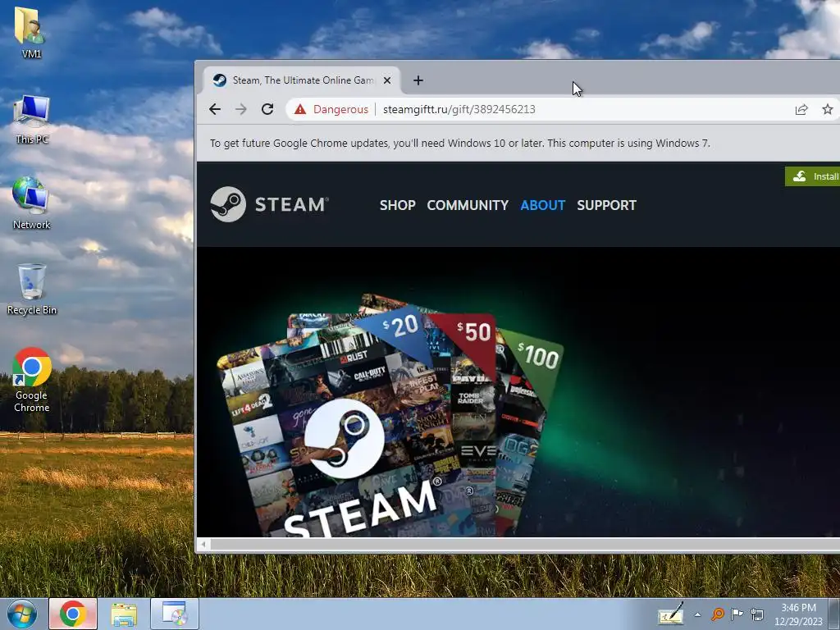Click the Chrome taskbar button
Image resolution: width=840 pixels, height=630 pixels.
click(x=73, y=614)
